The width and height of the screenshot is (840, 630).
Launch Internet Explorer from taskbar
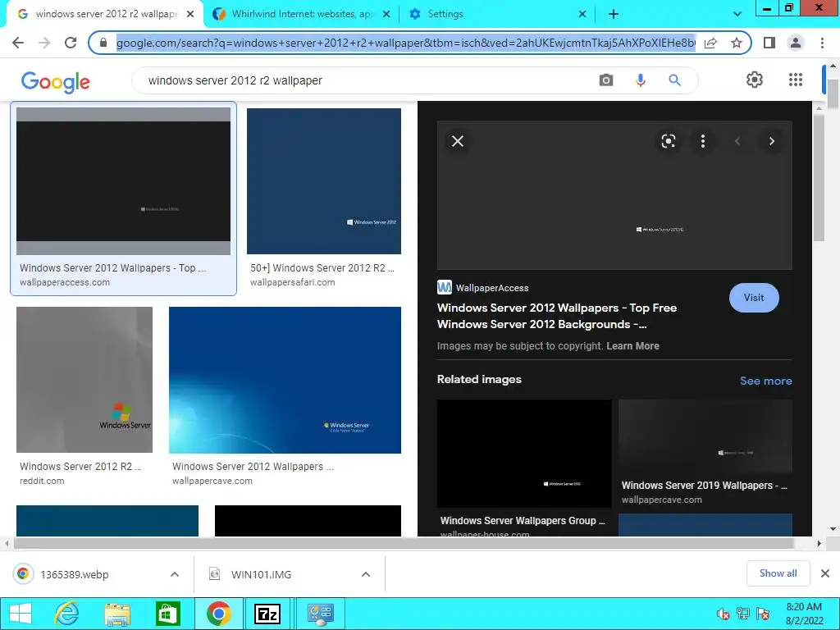coord(67,614)
